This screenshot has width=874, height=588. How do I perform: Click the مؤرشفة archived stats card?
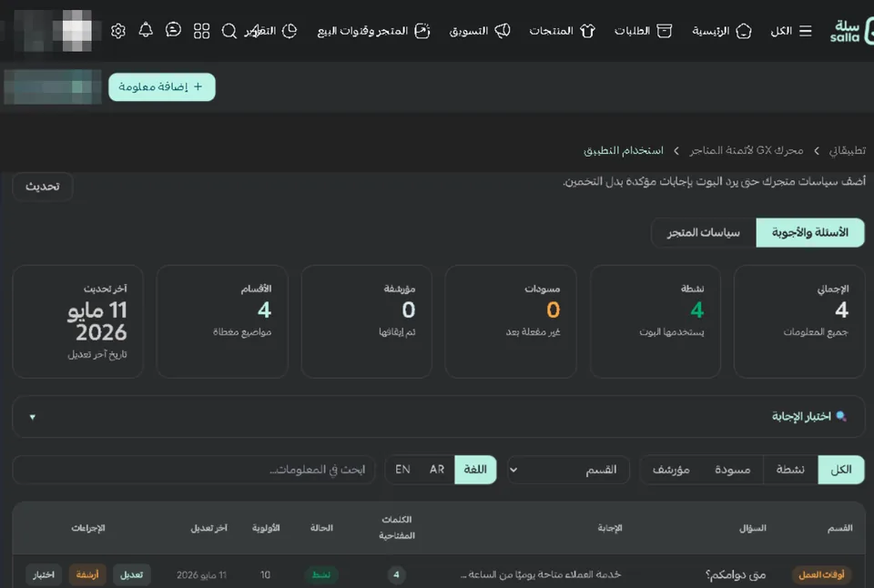[366, 321]
